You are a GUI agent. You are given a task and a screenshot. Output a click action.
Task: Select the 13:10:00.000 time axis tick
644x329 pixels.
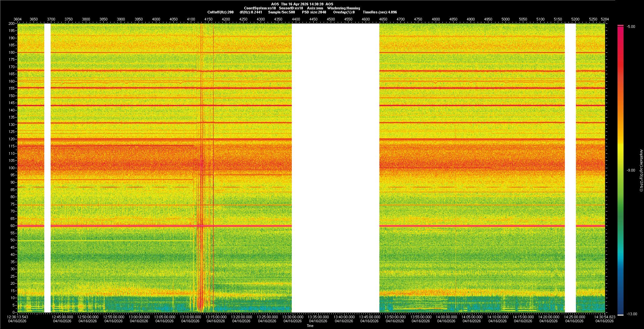(x=190, y=317)
